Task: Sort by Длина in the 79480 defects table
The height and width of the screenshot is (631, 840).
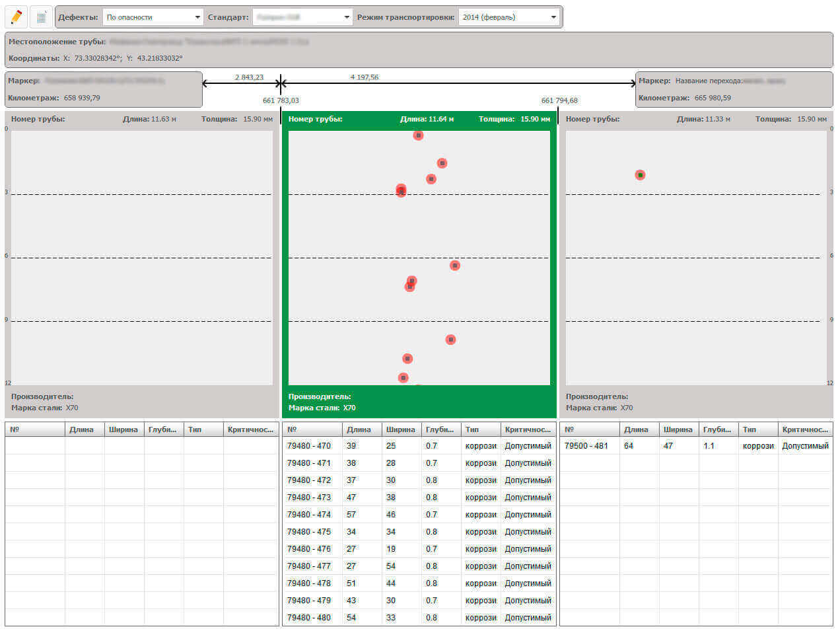Action: point(362,429)
